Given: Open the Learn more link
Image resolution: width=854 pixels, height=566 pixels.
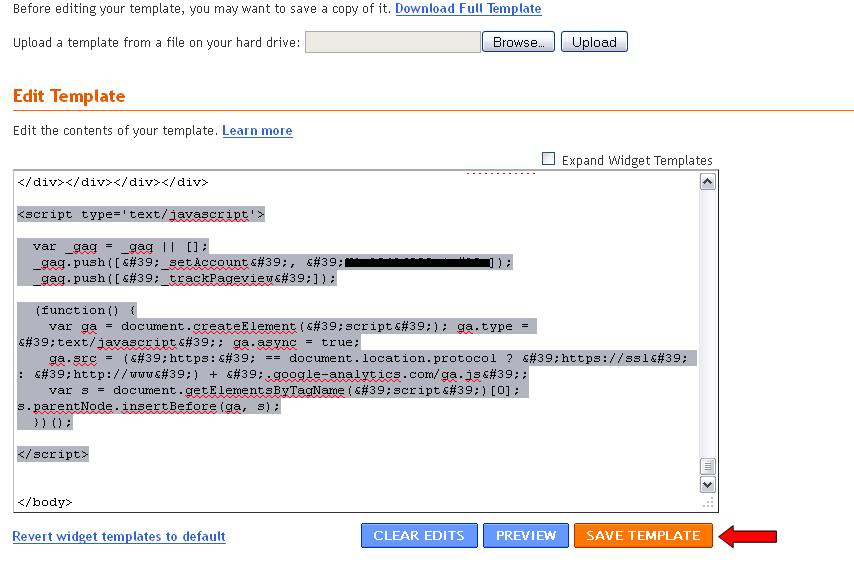Looking at the screenshot, I should (257, 131).
